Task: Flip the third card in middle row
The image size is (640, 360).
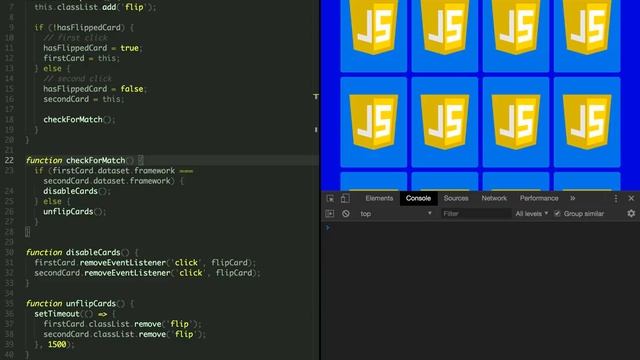Action: click(x=516, y=122)
